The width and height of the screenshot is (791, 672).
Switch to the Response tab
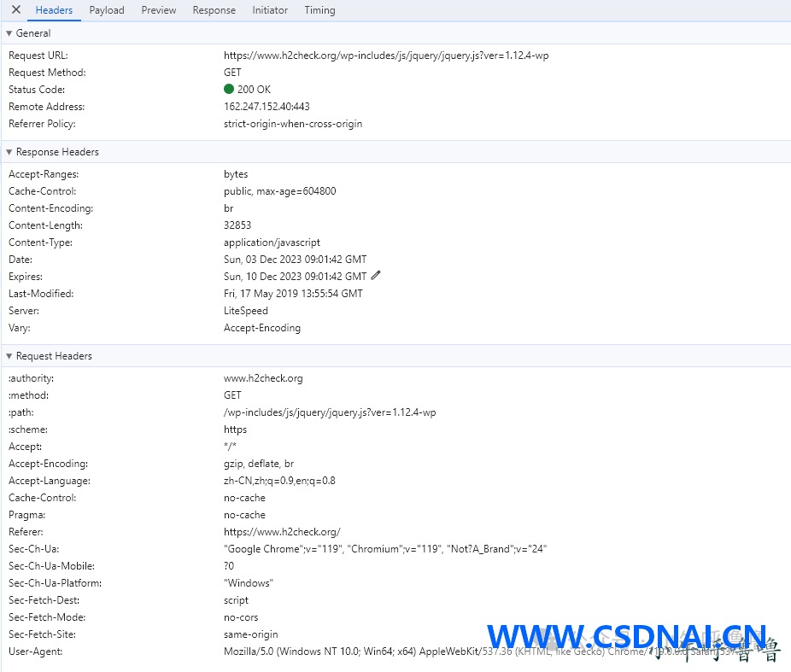coord(214,10)
